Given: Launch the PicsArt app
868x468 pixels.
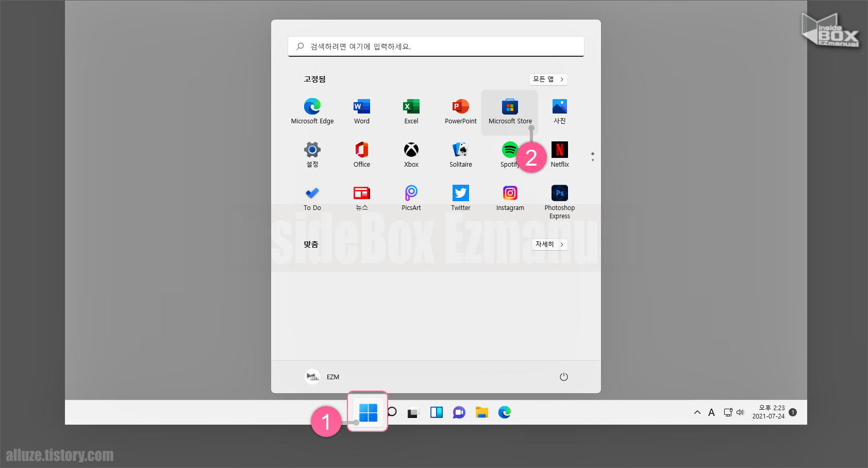Looking at the screenshot, I should pyautogui.click(x=411, y=198).
